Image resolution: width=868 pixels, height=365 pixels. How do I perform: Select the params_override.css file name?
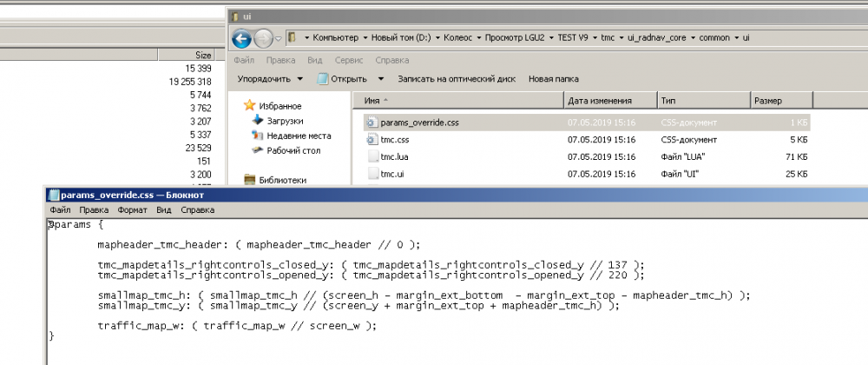click(x=419, y=123)
